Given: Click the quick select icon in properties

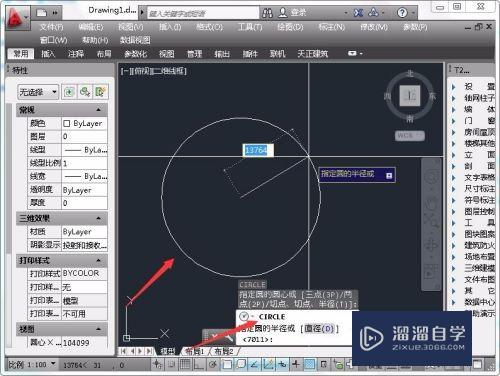Looking at the screenshot, I should [x=101, y=92].
